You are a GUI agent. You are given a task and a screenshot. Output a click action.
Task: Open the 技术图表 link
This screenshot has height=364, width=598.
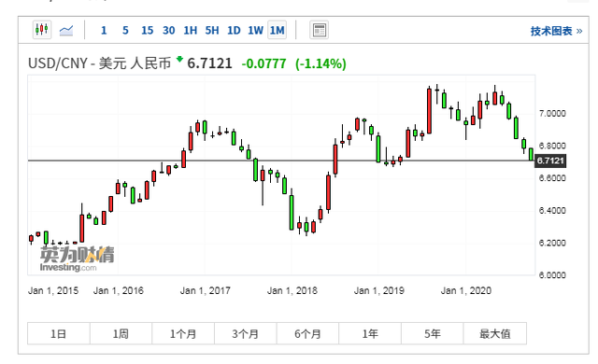[x=556, y=31]
